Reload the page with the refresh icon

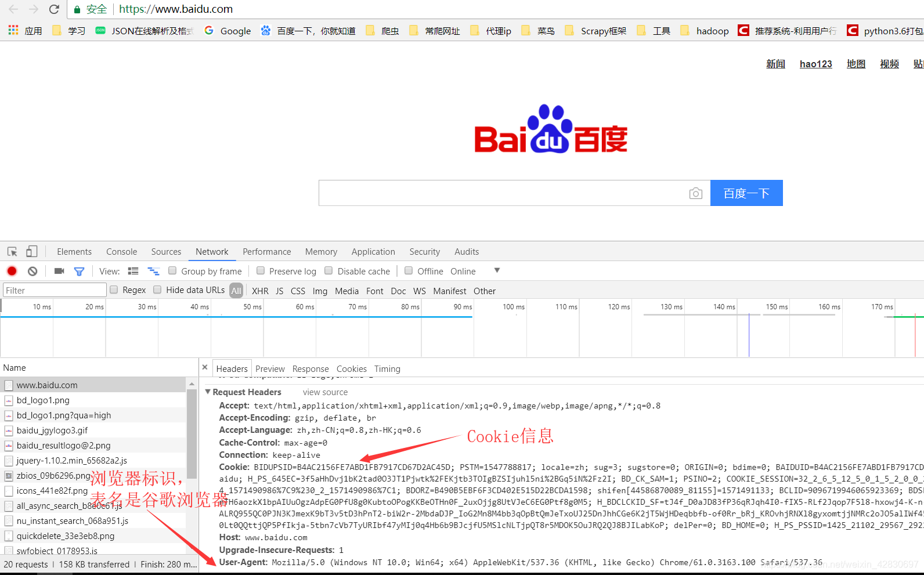click(x=54, y=9)
